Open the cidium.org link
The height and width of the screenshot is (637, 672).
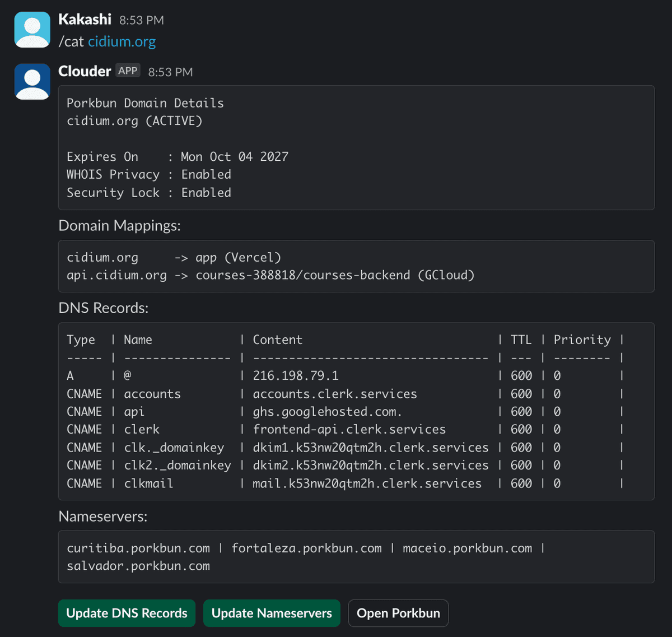[121, 41]
